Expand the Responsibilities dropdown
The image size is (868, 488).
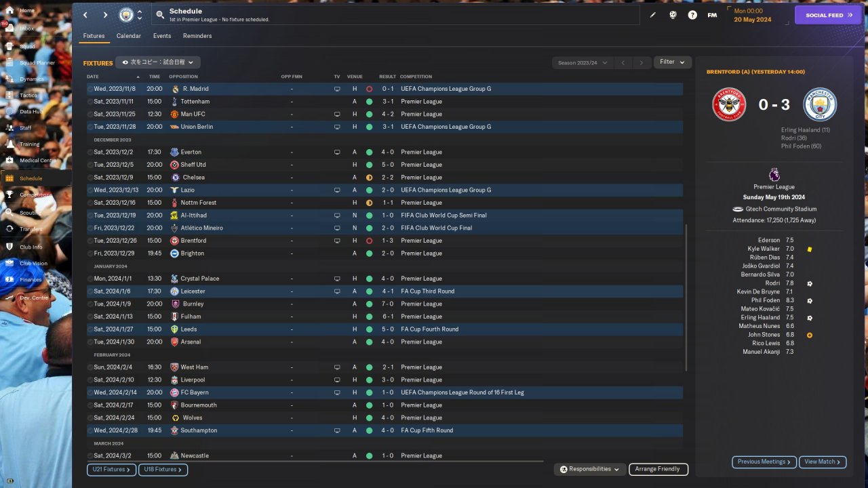(589, 469)
